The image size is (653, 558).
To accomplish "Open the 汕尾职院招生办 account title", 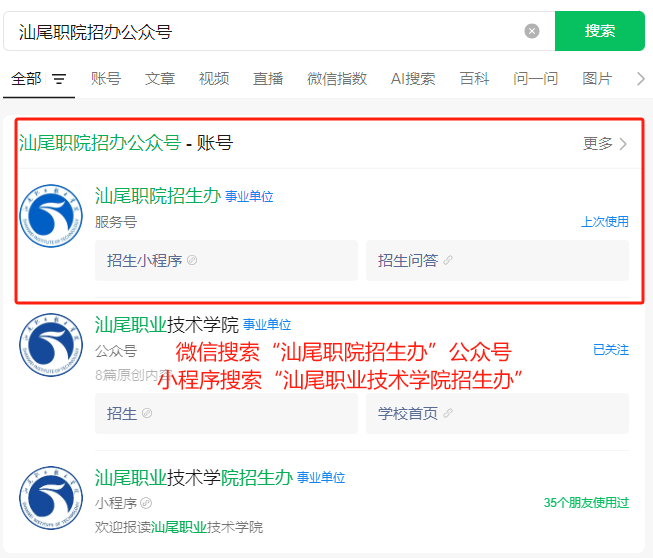I will point(158,196).
